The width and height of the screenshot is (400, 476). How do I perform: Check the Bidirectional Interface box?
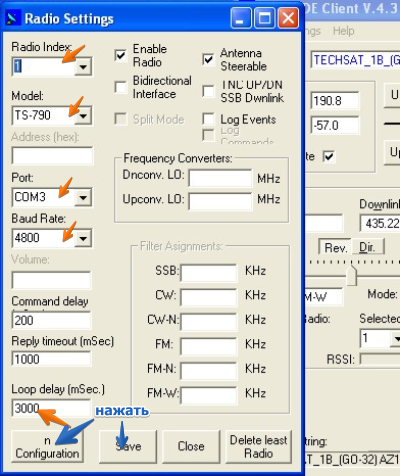coord(120,87)
